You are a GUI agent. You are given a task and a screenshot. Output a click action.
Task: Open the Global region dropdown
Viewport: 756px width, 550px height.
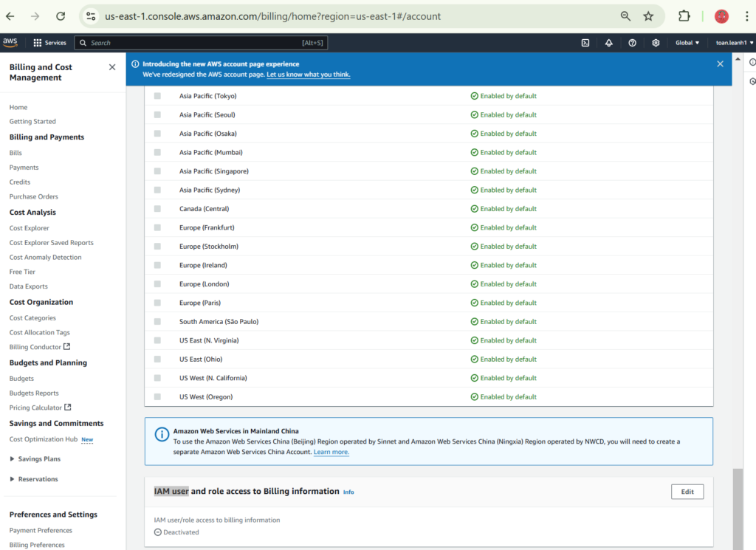[687, 43]
